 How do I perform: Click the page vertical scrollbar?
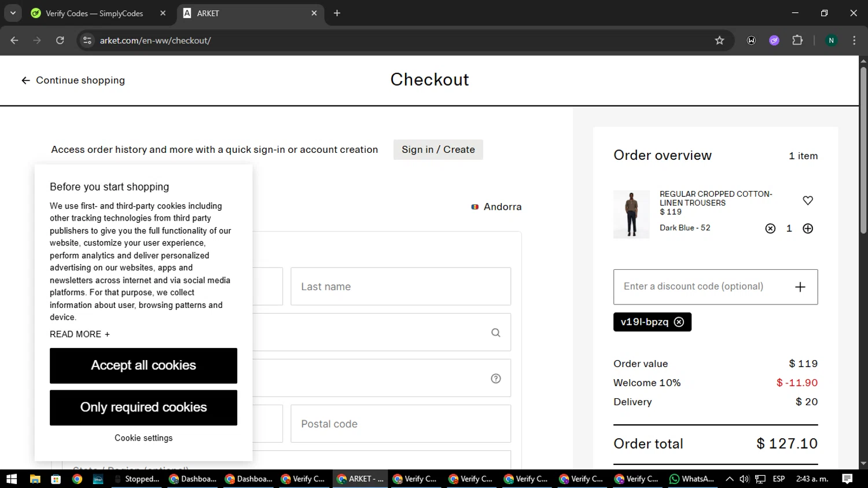click(863, 151)
